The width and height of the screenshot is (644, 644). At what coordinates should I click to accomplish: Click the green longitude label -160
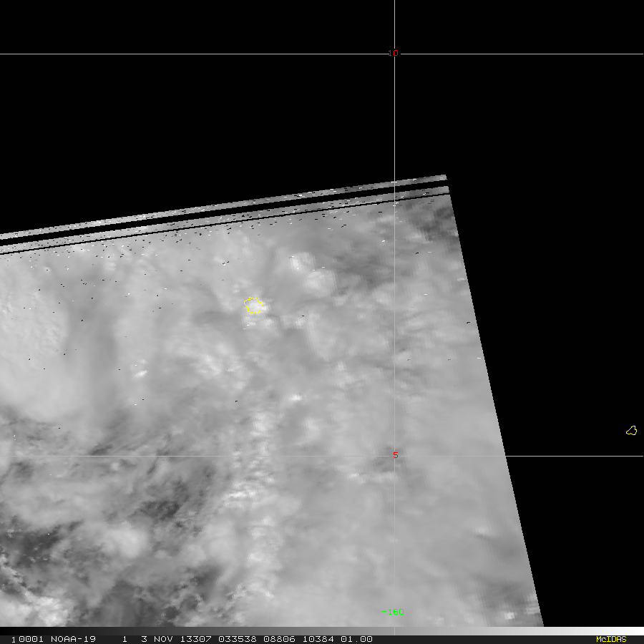[x=392, y=612]
